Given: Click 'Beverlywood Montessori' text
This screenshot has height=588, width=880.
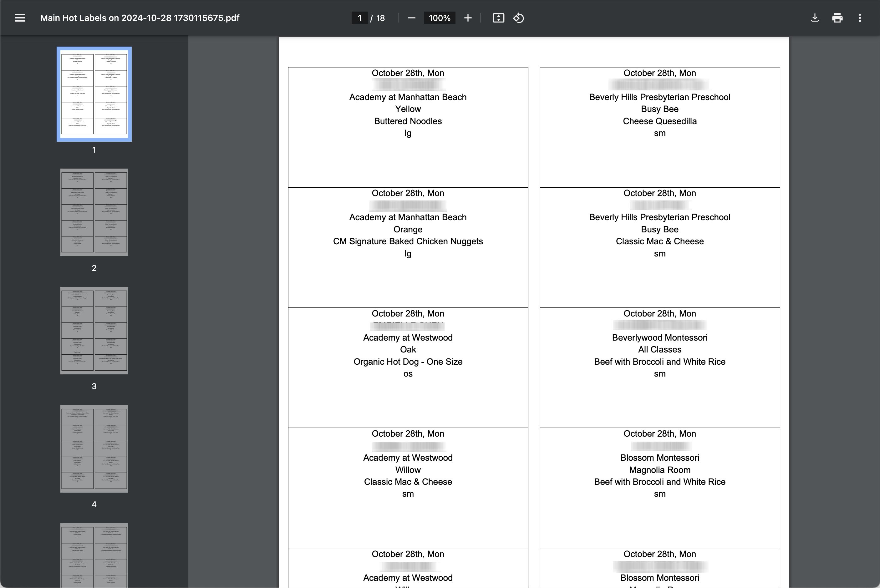Looking at the screenshot, I should click(659, 337).
